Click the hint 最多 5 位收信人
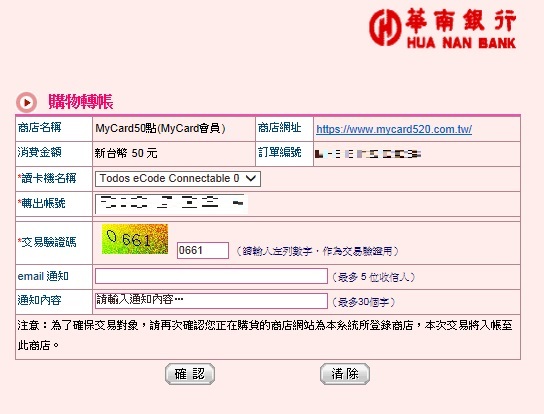Image resolution: width=544 pixels, height=414 pixels. click(374, 277)
